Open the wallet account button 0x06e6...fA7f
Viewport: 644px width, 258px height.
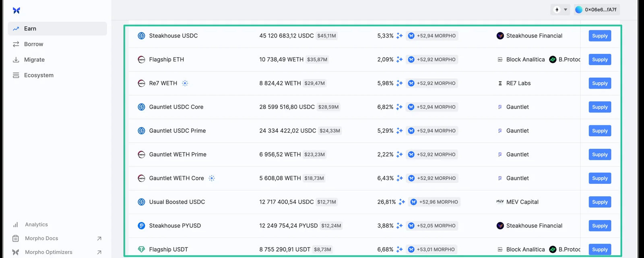tap(596, 10)
